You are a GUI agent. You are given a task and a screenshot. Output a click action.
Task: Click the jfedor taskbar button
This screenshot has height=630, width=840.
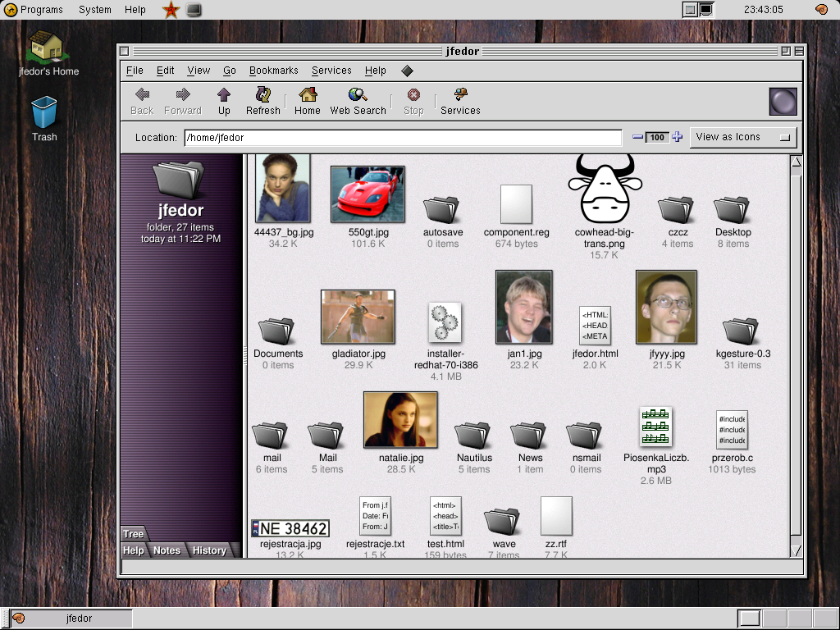pyautogui.click(x=72, y=619)
